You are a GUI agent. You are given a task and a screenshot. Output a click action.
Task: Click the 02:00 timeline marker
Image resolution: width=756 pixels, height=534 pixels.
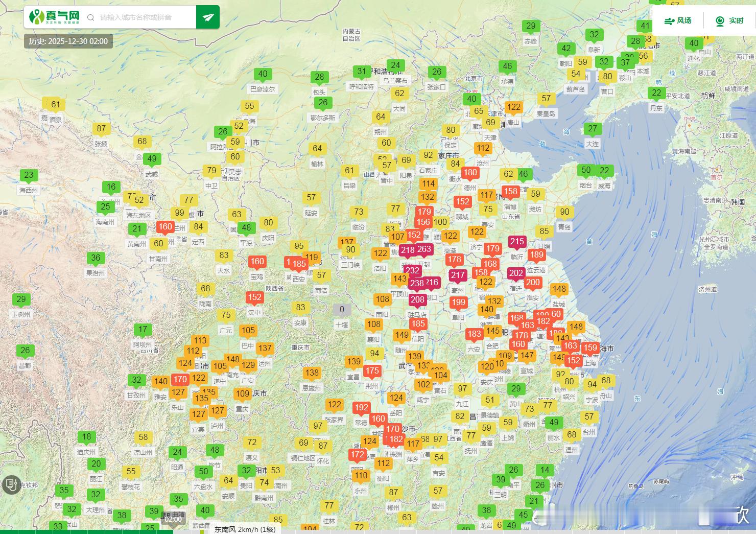click(x=173, y=519)
